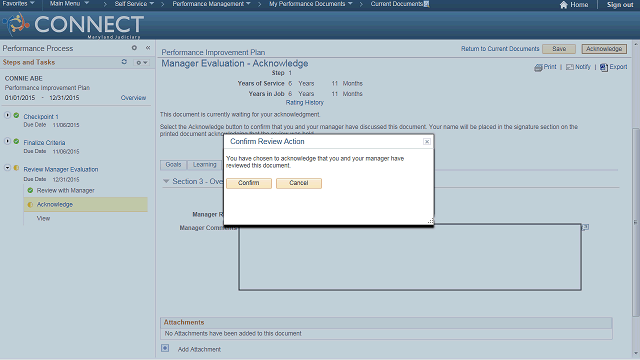Collapse the Section 3 heading

tap(166, 181)
